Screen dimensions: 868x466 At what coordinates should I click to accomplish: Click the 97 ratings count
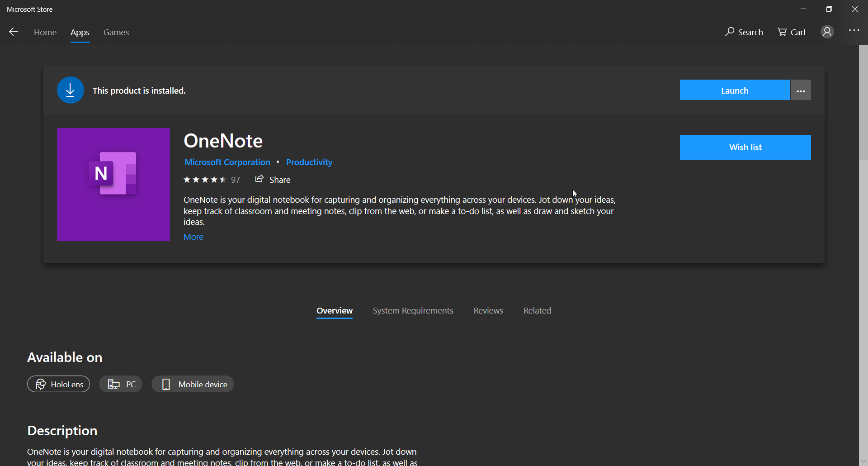[236, 180]
